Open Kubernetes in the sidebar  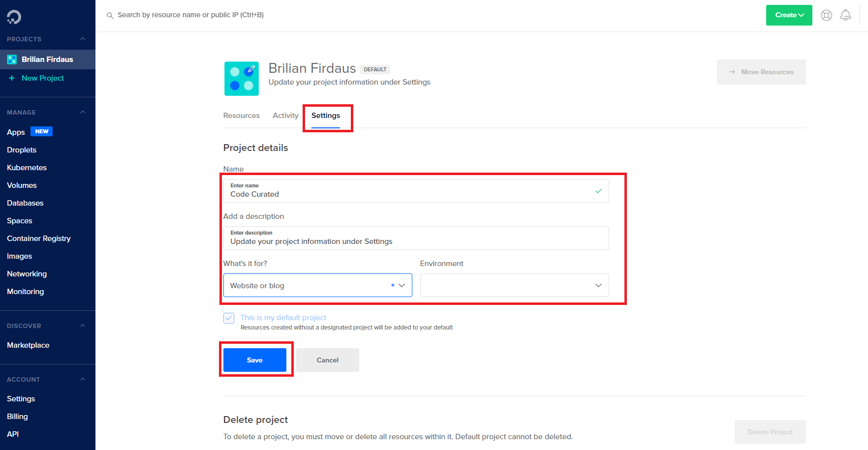(27, 168)
